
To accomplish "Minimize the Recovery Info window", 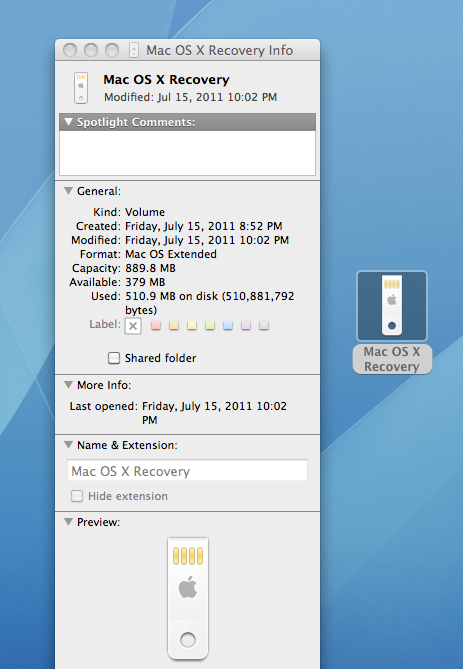I will [x=91, y=50].
